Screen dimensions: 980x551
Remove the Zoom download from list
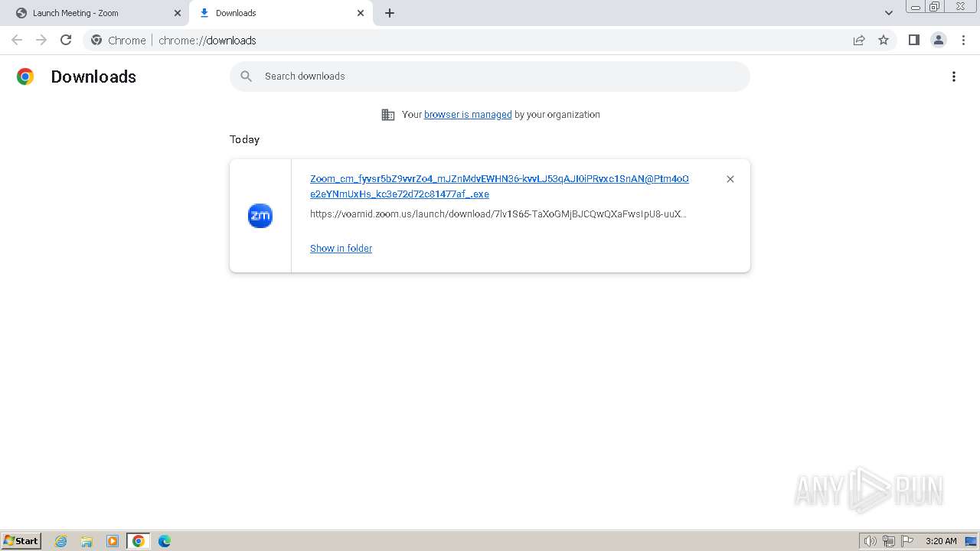click(730, 179)
